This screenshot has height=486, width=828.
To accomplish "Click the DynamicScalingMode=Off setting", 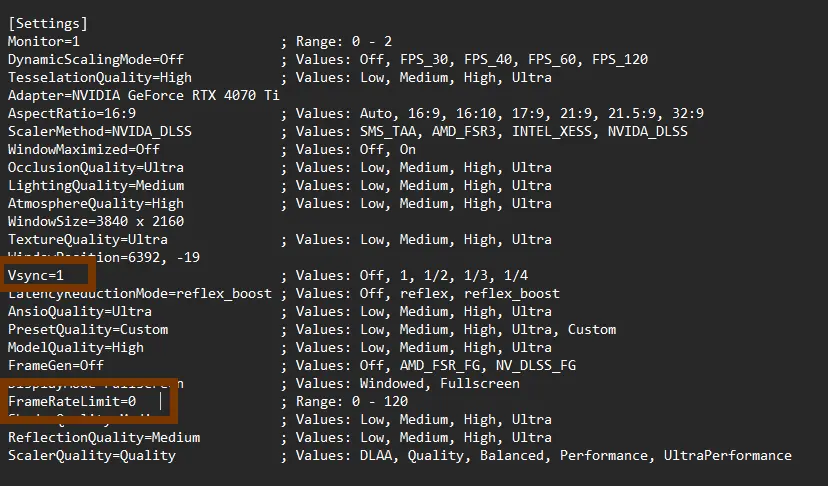I will coord(96,60).
